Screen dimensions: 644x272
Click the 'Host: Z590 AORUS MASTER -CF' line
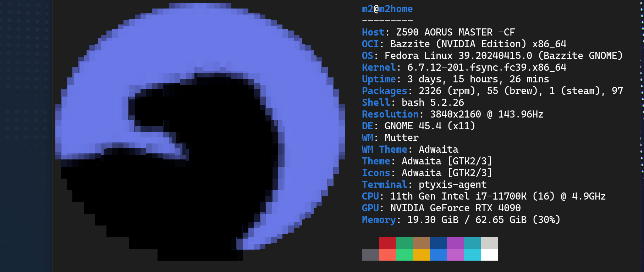click(439, 32)
